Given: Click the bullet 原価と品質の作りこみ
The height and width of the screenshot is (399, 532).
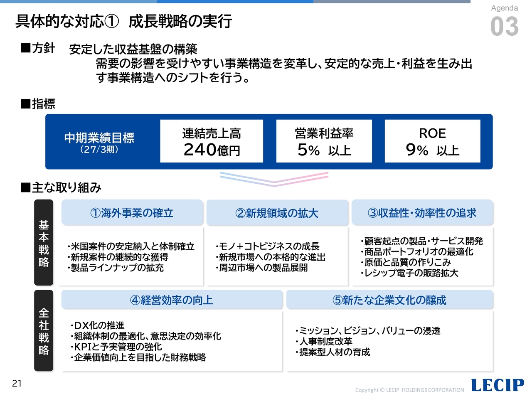Looking at the screenshot, I should [406, 262].
